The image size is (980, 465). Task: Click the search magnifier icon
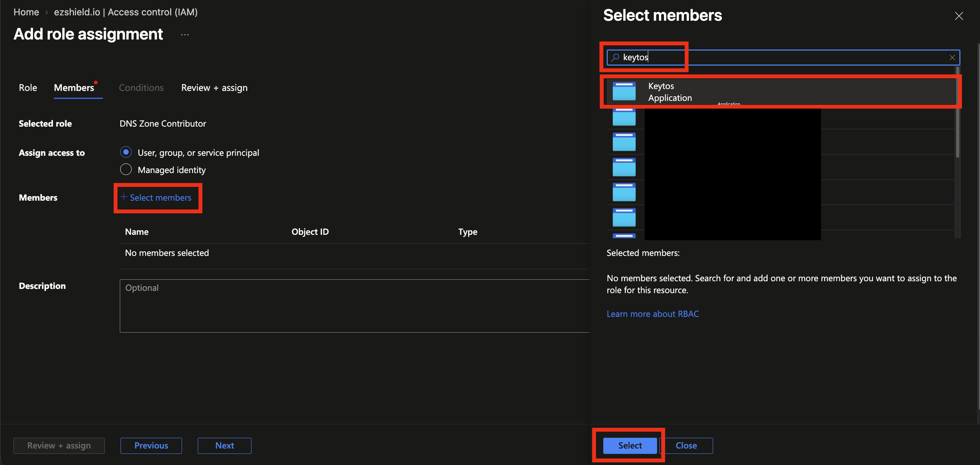tap(615, 58)
